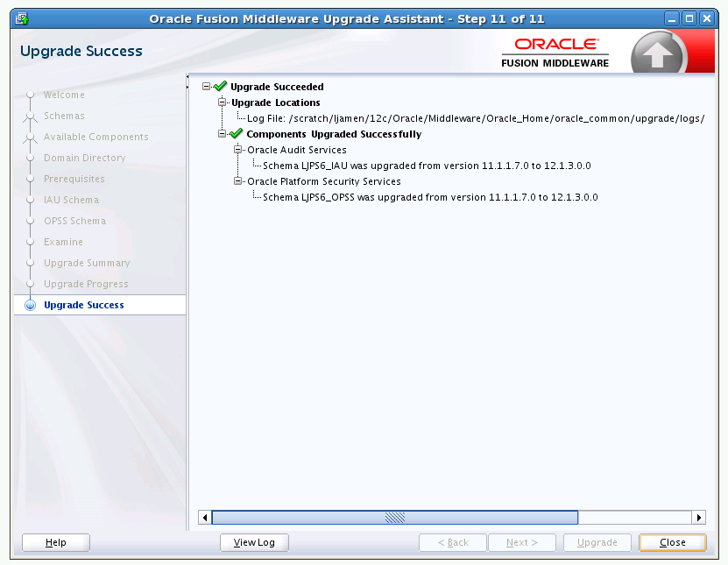Click the Components Upgraded Successfully label
This screenshot has height=565, width=728.
point(334,134)
